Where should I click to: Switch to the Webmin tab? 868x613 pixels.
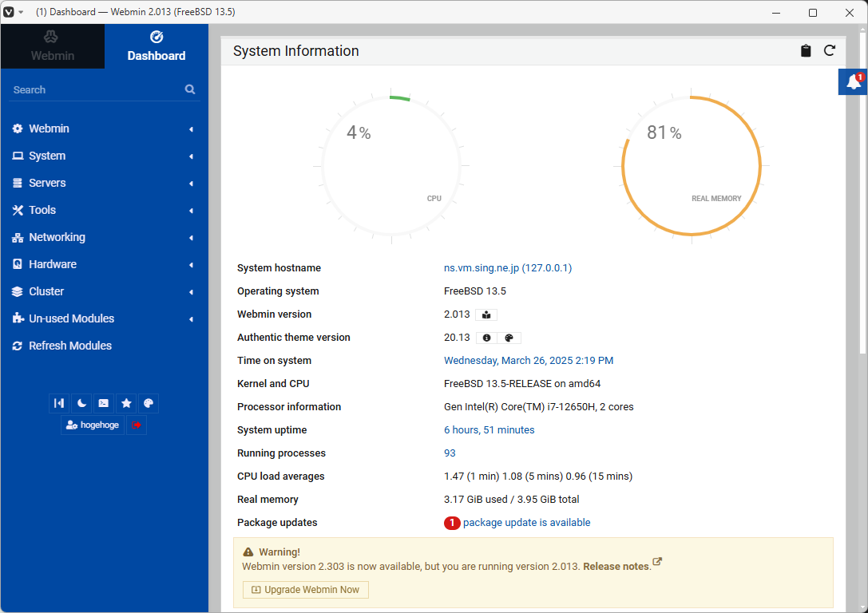(53, 46)
